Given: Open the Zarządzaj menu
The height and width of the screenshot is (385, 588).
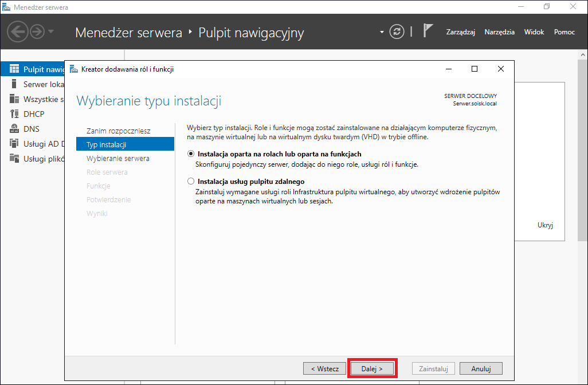Looking at the screenshot, I should [461, 32].
